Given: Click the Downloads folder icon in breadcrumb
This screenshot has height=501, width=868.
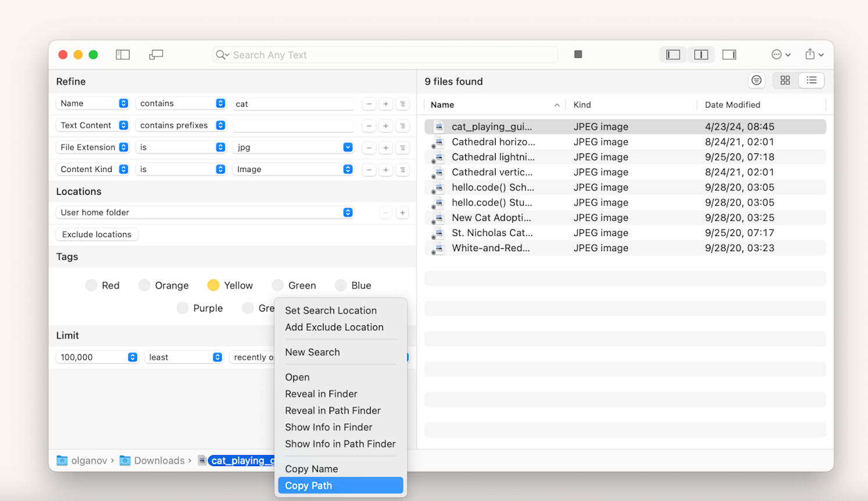Looking at the screenshot, I should point(125,460).
